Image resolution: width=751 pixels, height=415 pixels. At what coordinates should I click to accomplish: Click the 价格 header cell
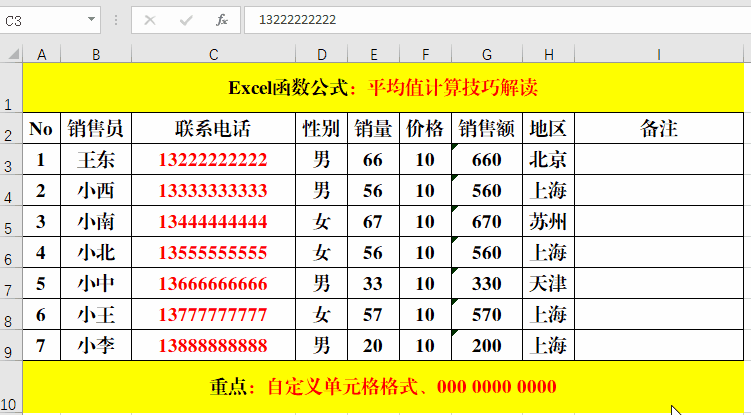point(425,128)
